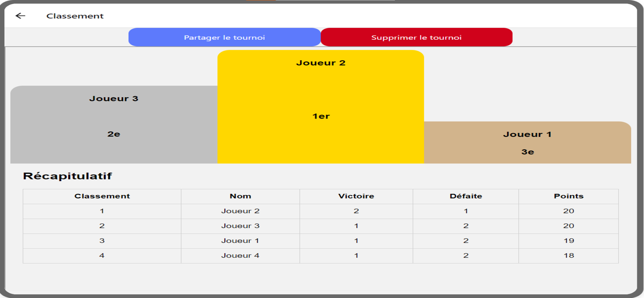Select the silver second place podium block
This screenshot has height=298, width=644.
click(x=114, y=125)
